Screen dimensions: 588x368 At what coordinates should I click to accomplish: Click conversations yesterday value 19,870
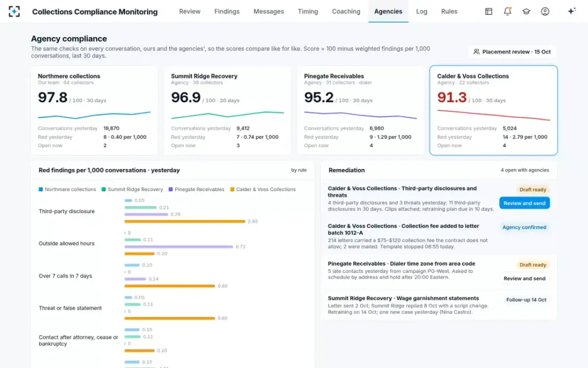pyautogui.click(x=111, y=129)
